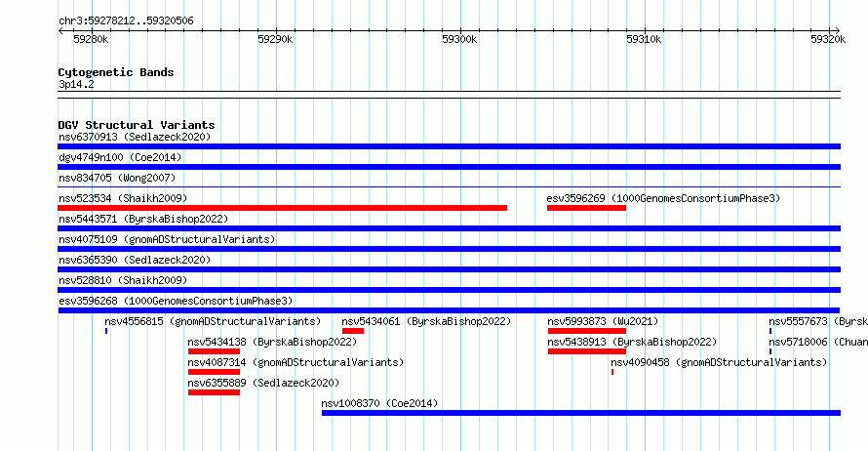The image size is (868, 451).
Task: Click the blue bar under nsv6370913
Action: (449, 146)
